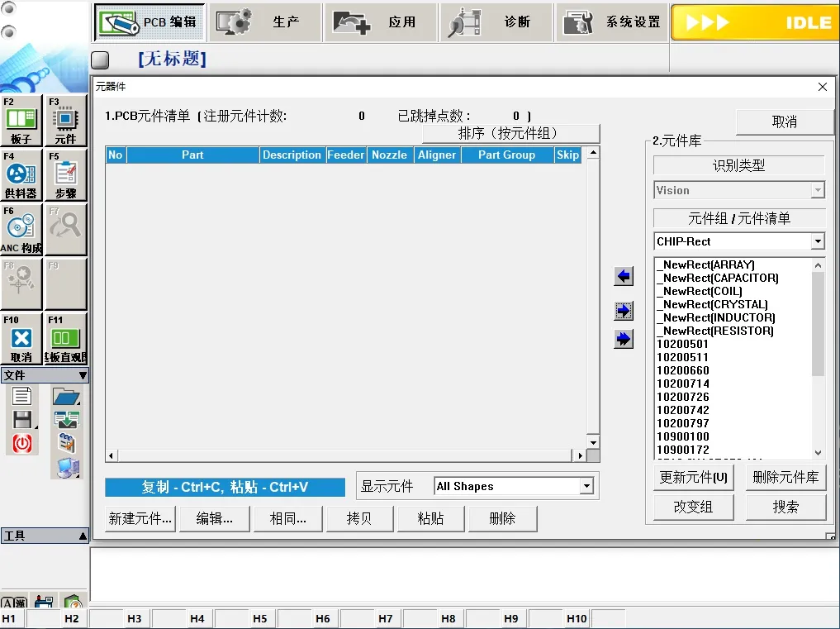
Task: Expand the 工具 tools panel header
Action: coord(45,536)
